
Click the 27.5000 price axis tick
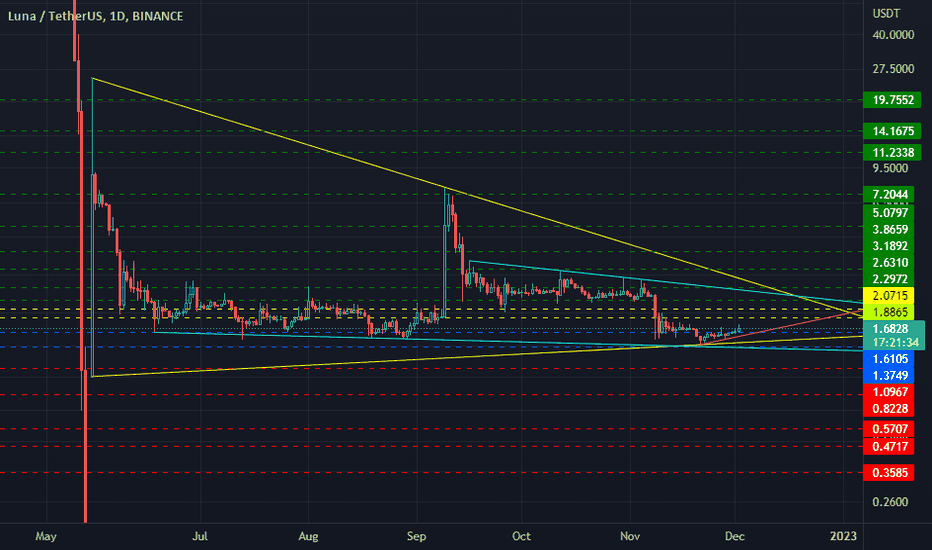[893, 69]
